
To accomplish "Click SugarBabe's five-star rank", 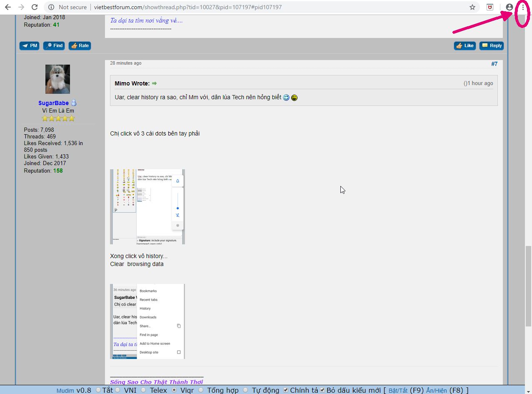I will tap(58, 118).
